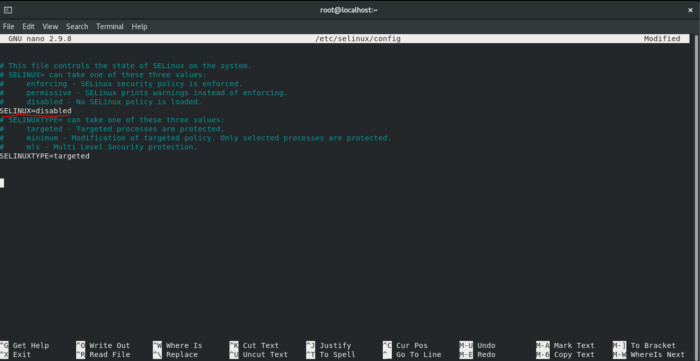Open the File menu
This screenshot has height=361, width=700.
pyautogui.click(x=8, y=26)
